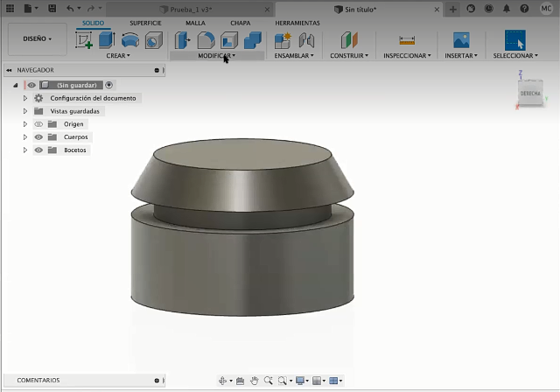560x392 pixels.
Task: Switch to the HERRAMIENTAS tab
Action: click(x=297, y=23)
